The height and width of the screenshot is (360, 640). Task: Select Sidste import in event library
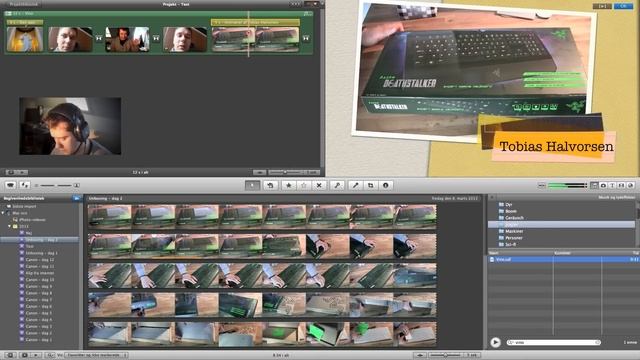tap(24, 207)
